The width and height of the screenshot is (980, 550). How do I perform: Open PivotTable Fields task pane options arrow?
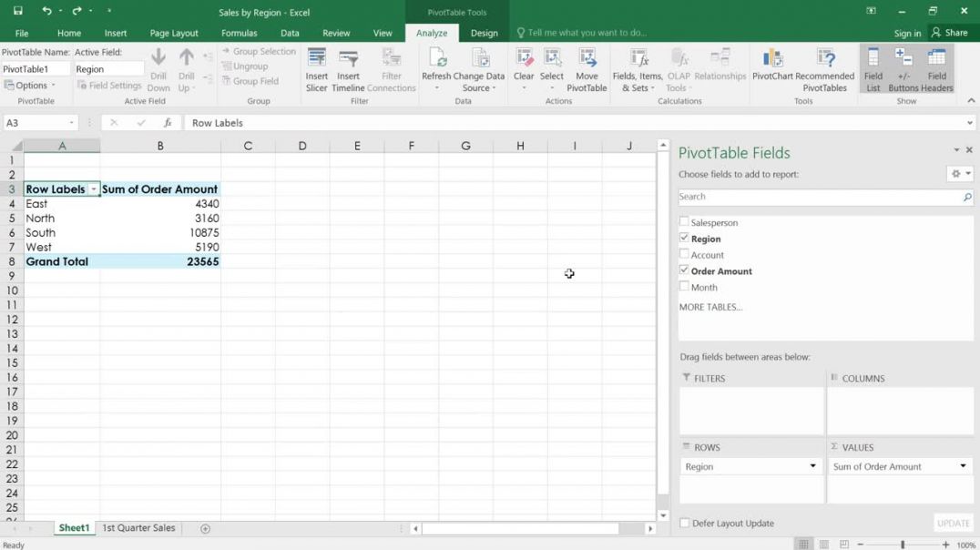(956, 150)
